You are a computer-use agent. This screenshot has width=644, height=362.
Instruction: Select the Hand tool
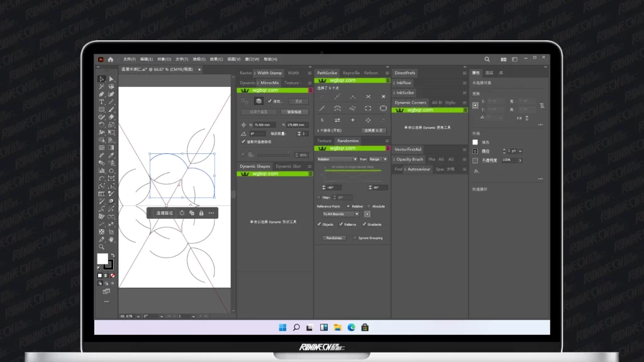point(111,239)
